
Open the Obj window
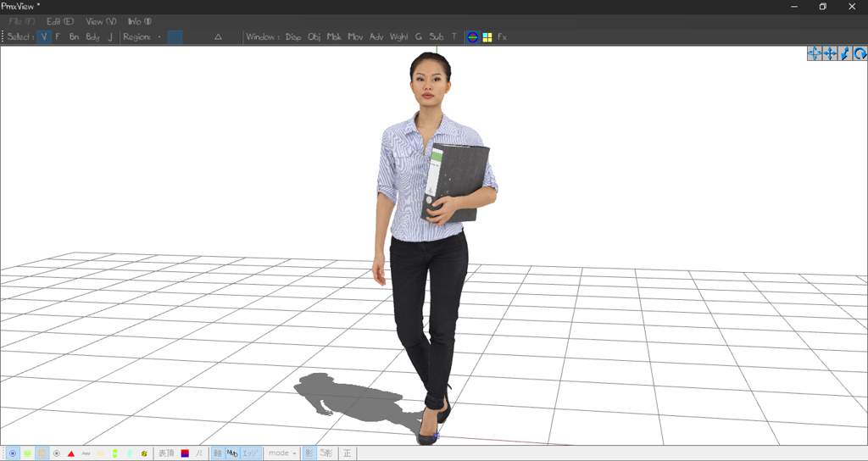point(314,37)
